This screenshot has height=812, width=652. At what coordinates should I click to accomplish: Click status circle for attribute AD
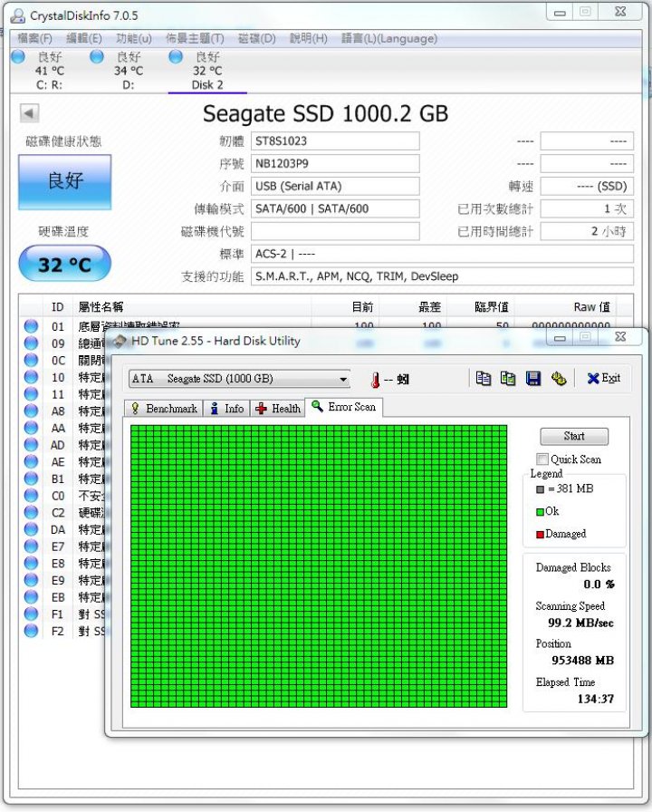(31, 444)
